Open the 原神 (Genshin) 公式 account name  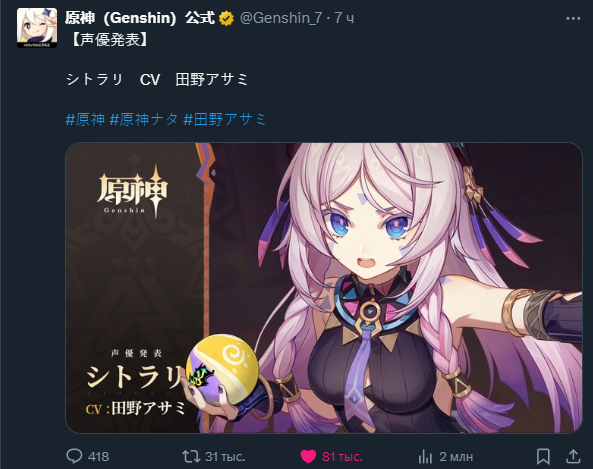click(x=140, y=18)
